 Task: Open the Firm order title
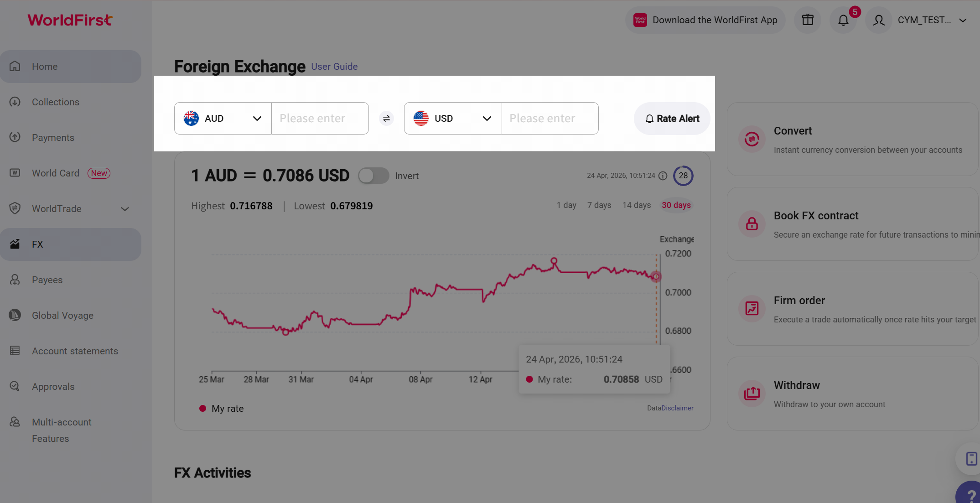tap(799, 301)
